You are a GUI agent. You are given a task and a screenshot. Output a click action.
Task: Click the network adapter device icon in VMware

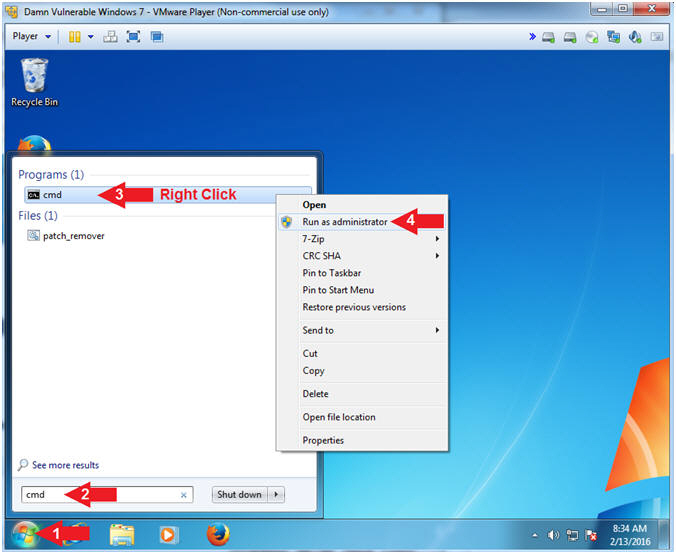coord(613,38)
